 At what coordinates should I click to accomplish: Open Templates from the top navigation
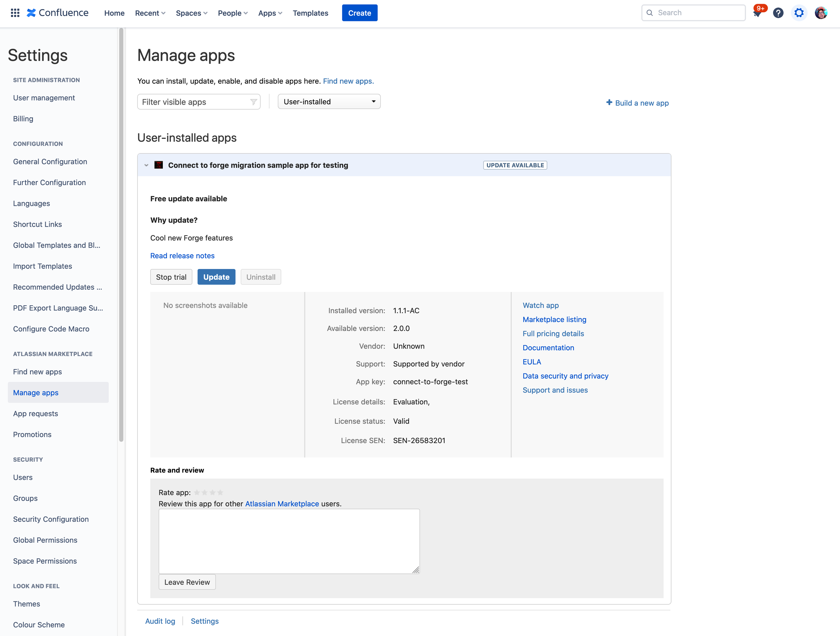coord(310,13)
